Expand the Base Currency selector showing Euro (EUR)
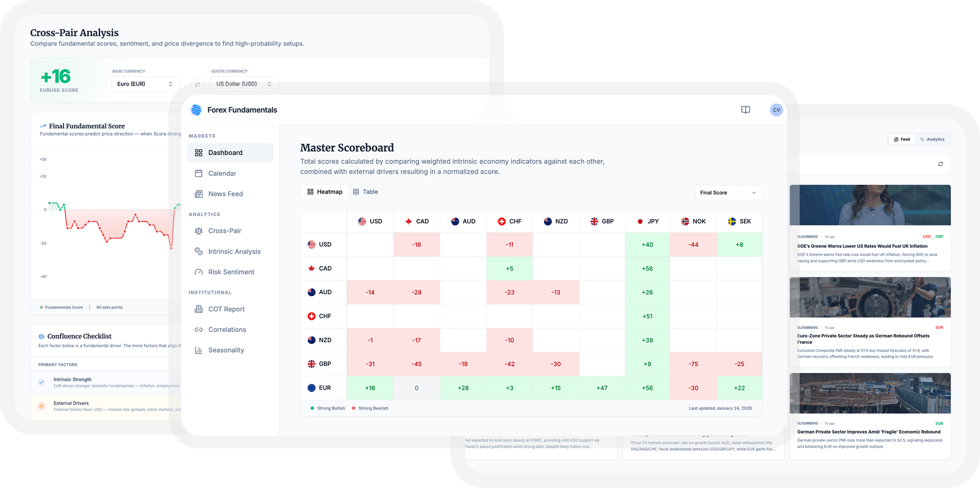Image resolution: width=980 pixels, height=488 pixels. (145, 84)
